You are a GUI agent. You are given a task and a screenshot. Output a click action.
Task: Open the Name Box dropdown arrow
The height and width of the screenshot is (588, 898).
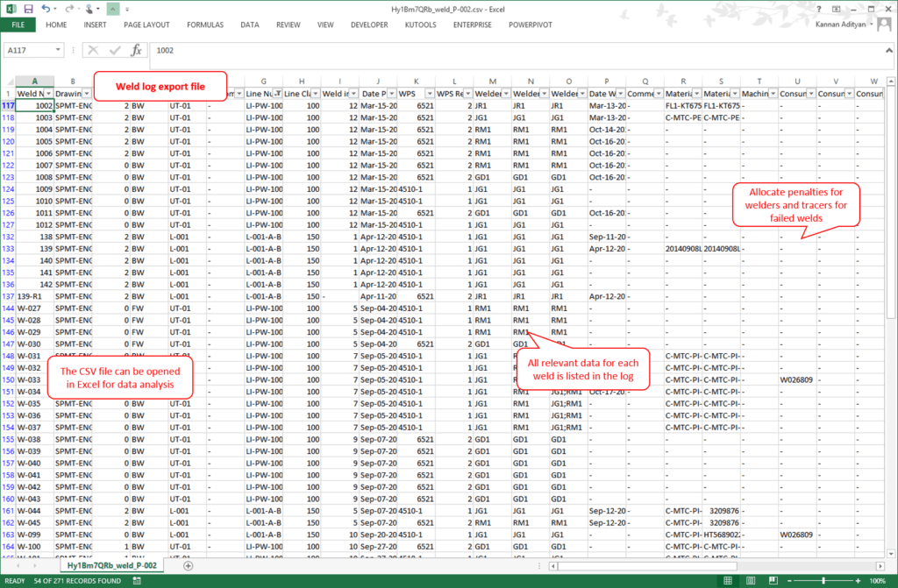(58, 50)
